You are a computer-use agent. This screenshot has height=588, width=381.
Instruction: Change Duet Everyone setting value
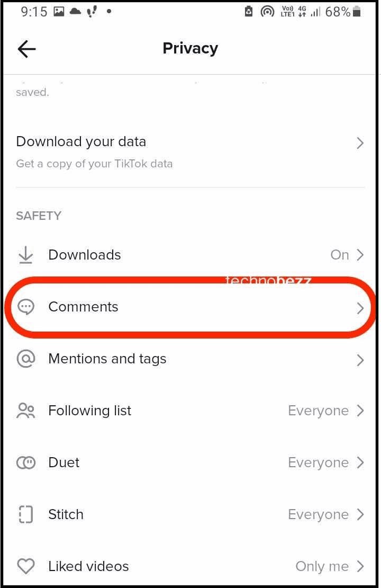(x=318, y=462)
